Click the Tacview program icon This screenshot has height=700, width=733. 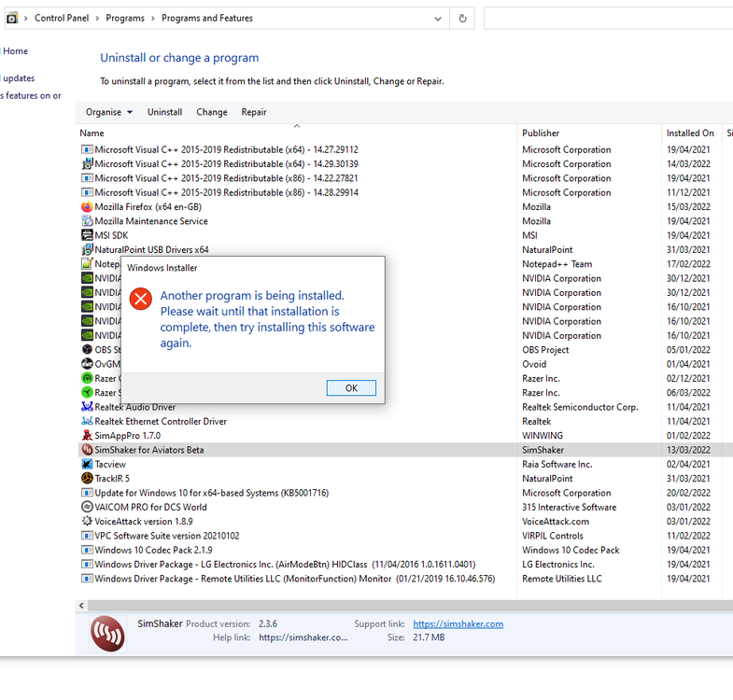(x=87, y=464)
